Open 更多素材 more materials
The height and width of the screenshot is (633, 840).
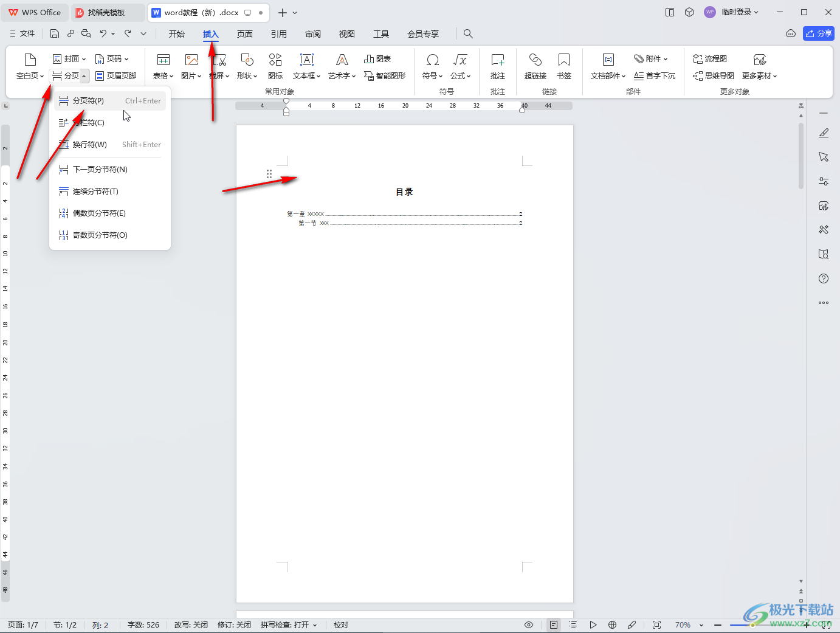click(760, 60)
